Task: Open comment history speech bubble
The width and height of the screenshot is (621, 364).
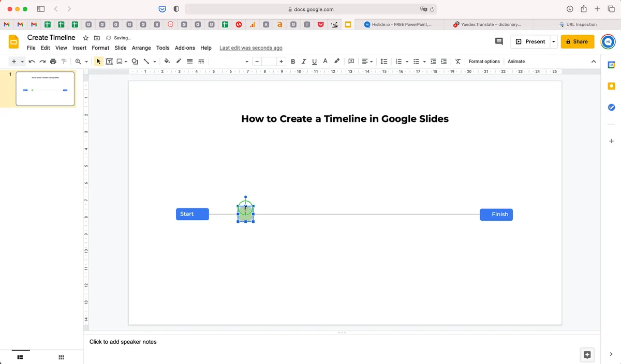Action: click(x=499, y=41)
